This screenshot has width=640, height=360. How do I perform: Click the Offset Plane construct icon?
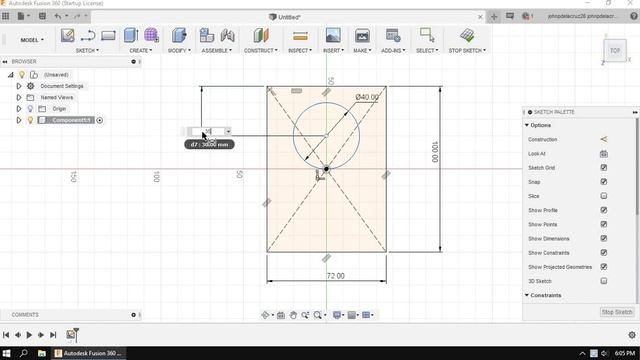[261, 36]
